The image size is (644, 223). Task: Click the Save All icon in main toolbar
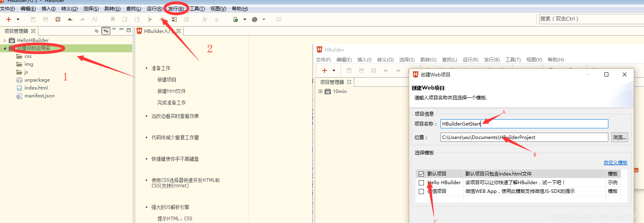46,19
